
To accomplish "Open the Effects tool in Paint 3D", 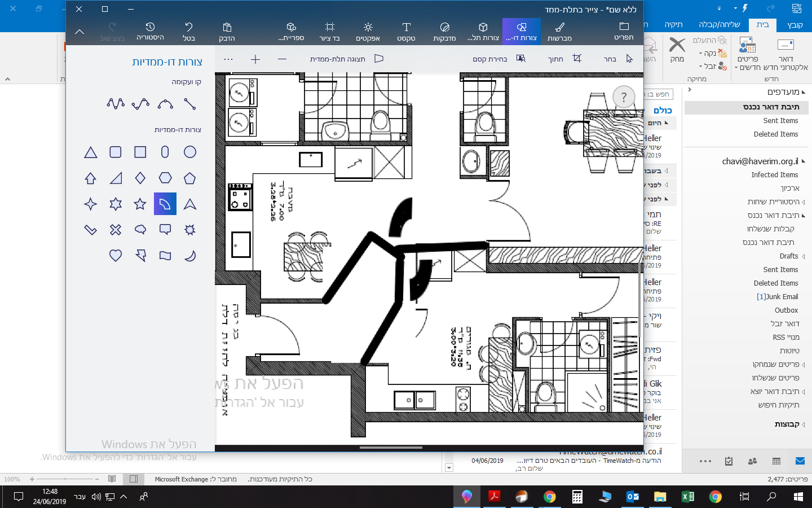I will (368, 32).
